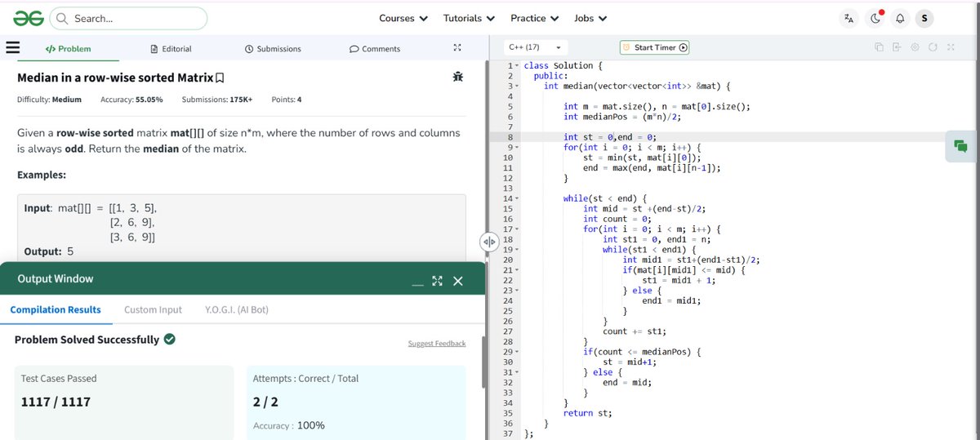Bookmark the Median in a row-wise sorted Matrix problem
The image size is (980, 440).
coord(219,78)
